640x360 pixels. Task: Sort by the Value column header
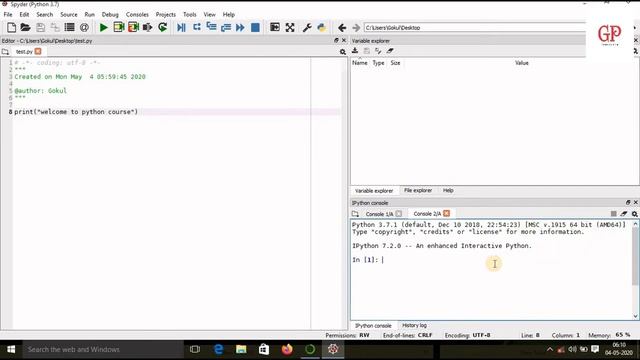(522, 63)
